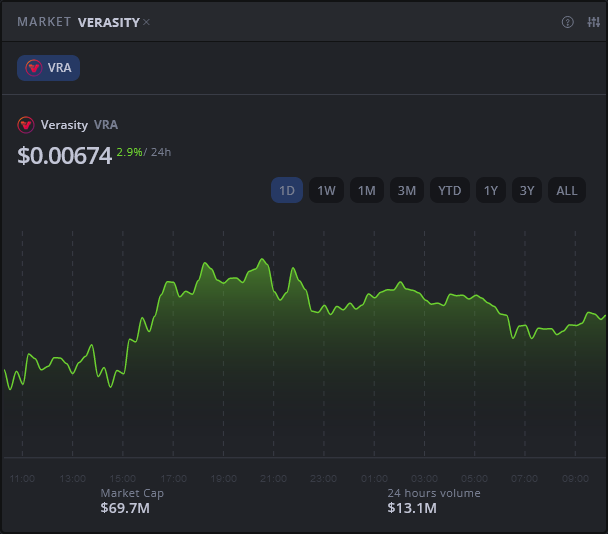Select the 1Y time range
608x534 pixels.
pyautogui.click(x=491, y=190)
